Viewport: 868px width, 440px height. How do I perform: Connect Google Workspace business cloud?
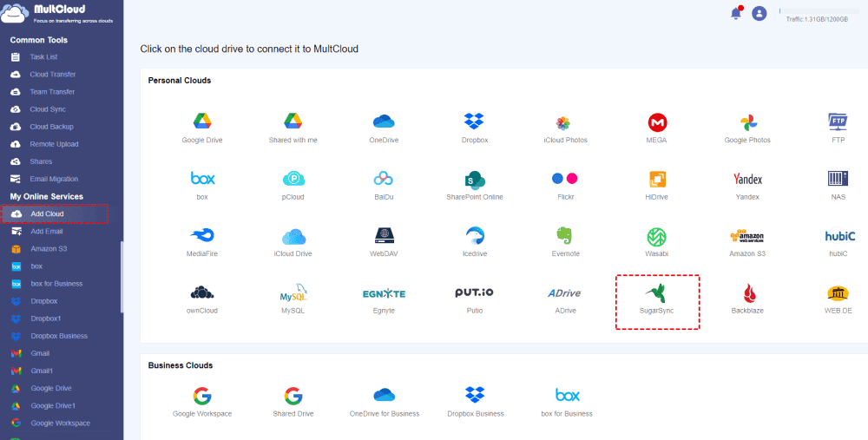tap(202, 402)
